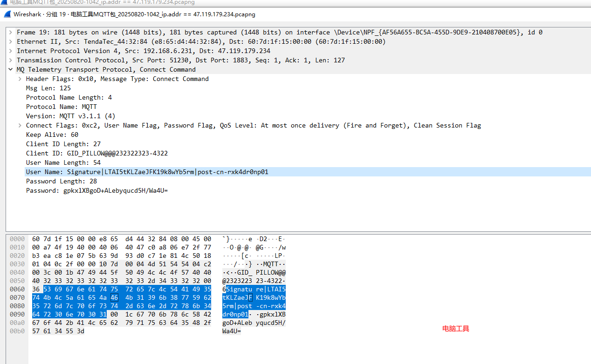This screenshot has height=364, width=591.
Task: Click offset 0060 in the hex dump
Action: coord(17,289)
